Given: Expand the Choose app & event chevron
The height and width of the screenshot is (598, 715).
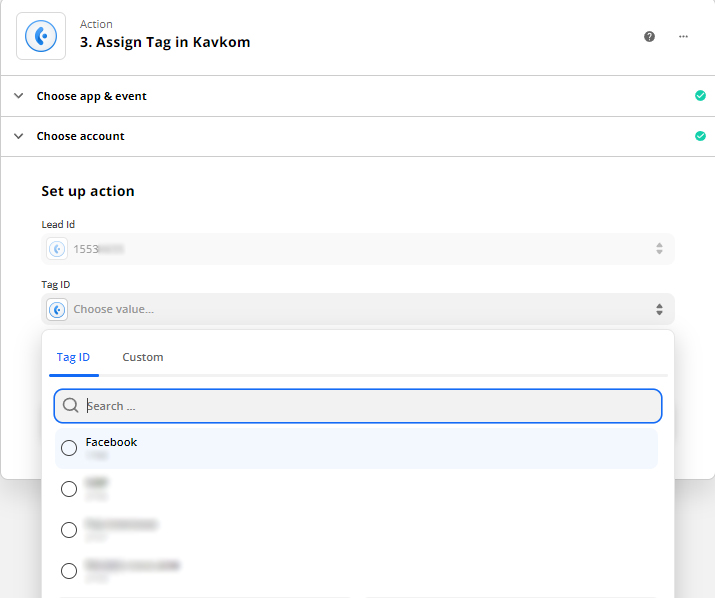Looking at the screenshot, I should 18,96.
